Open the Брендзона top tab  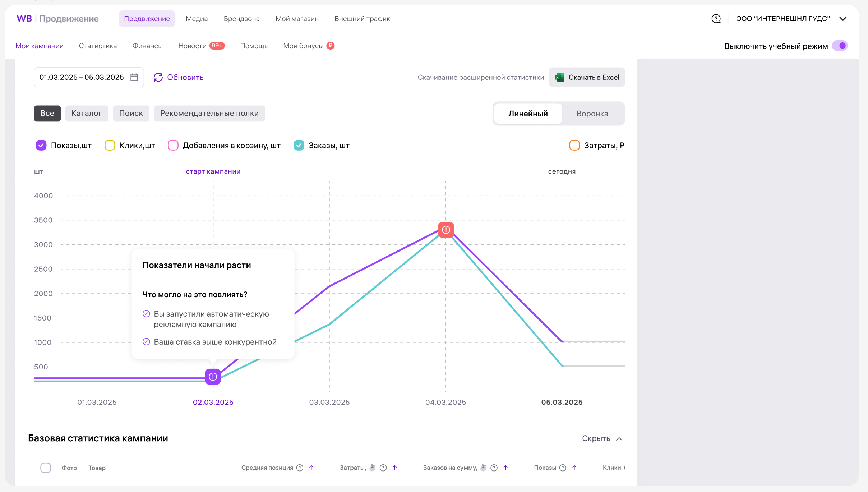tap(242, 19)
